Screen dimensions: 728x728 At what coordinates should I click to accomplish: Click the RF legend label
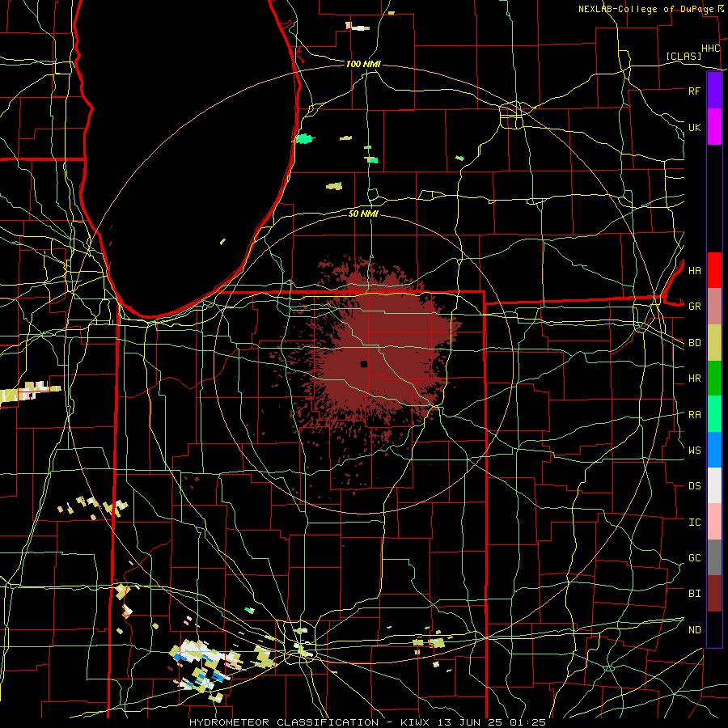point(694,91)
